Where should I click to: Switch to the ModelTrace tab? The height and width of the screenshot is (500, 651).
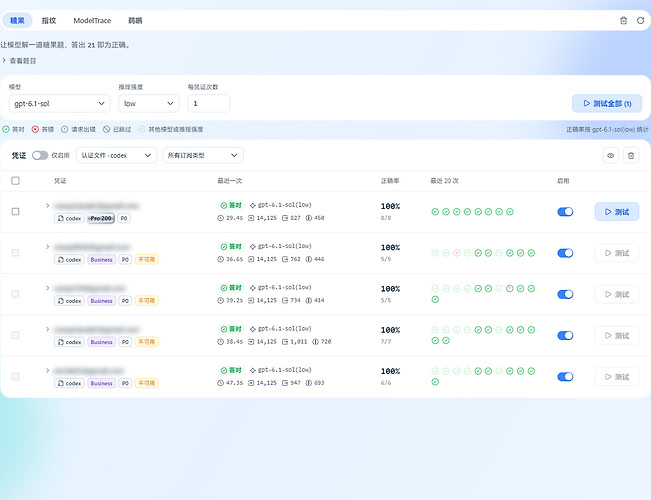pos(92,20)
